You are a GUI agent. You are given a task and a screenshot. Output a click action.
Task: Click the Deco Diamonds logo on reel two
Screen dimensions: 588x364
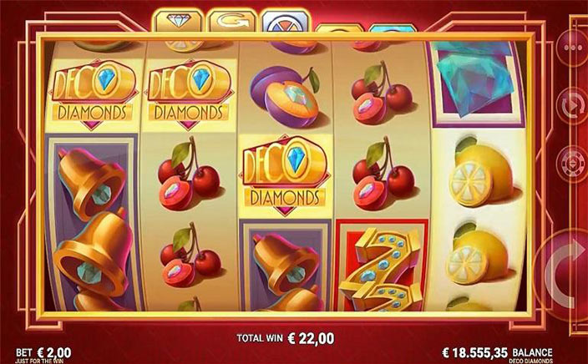coord(189,94)
